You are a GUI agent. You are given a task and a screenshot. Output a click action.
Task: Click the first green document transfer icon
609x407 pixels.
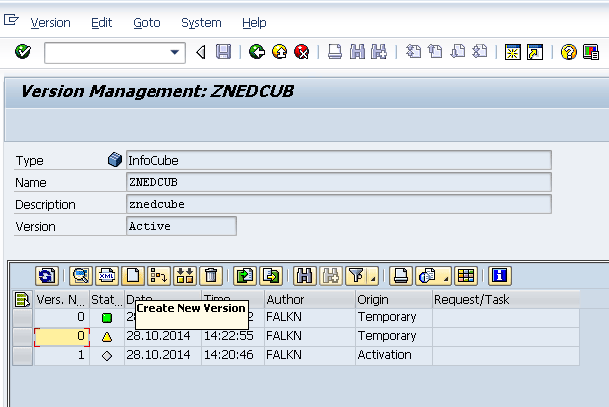tap(245, 276)
